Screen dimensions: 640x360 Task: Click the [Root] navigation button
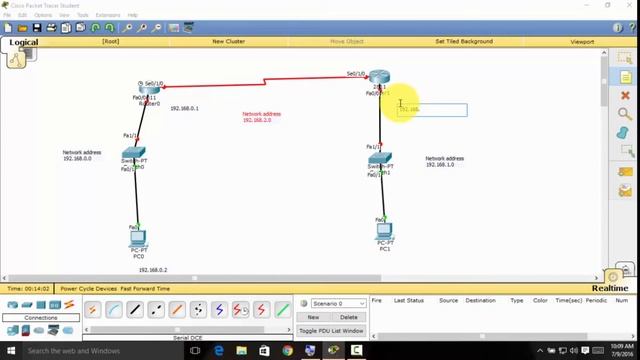(111, 41)
